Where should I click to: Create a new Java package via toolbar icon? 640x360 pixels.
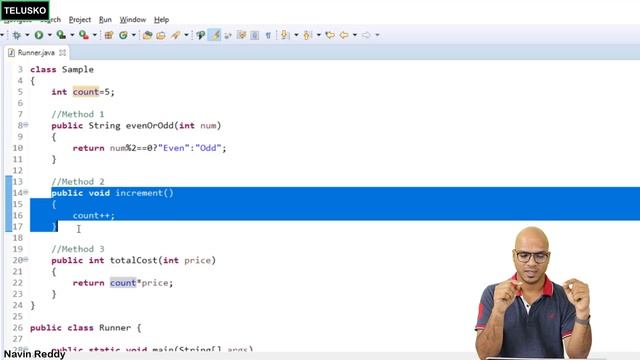pos(109,35)
